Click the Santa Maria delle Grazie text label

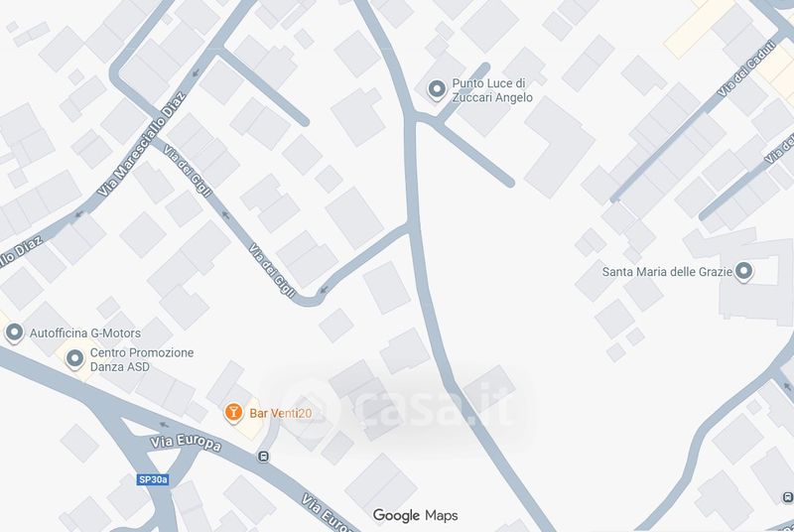pyautogui.click(x=667, y=272)
